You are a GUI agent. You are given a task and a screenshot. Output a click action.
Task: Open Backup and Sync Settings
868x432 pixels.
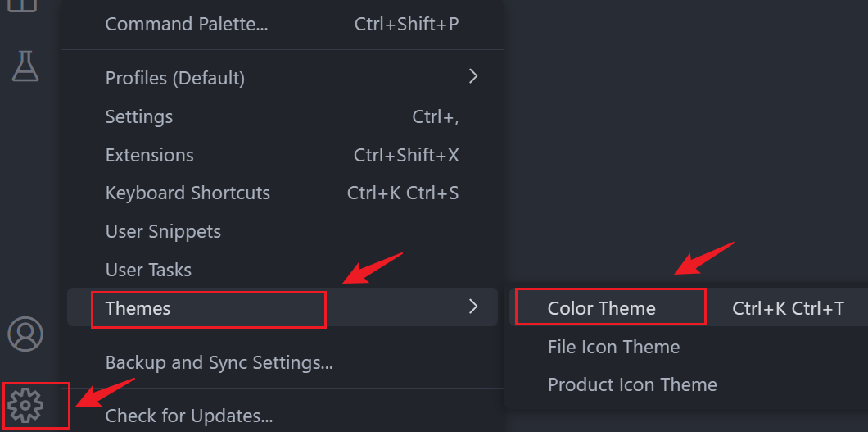[219, 362]
